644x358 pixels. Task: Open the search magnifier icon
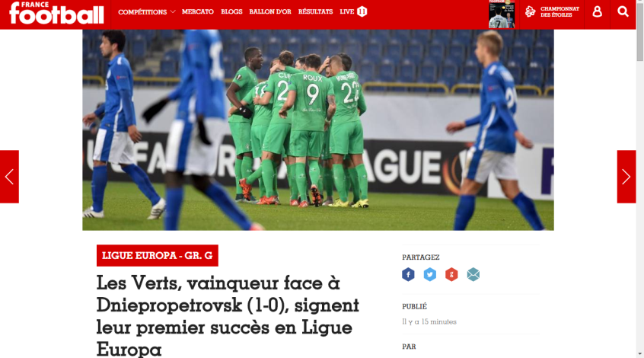[623, 11]
